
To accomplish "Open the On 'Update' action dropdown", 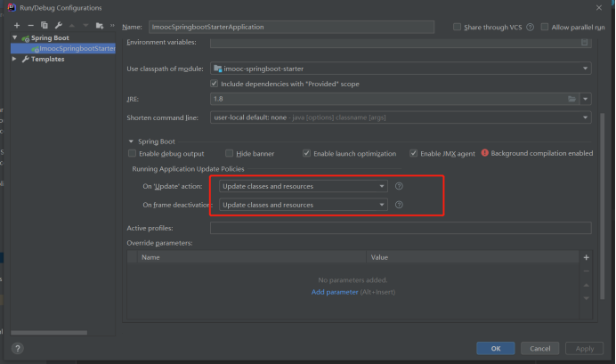I will pyautogui.click(x=303, y=187).
